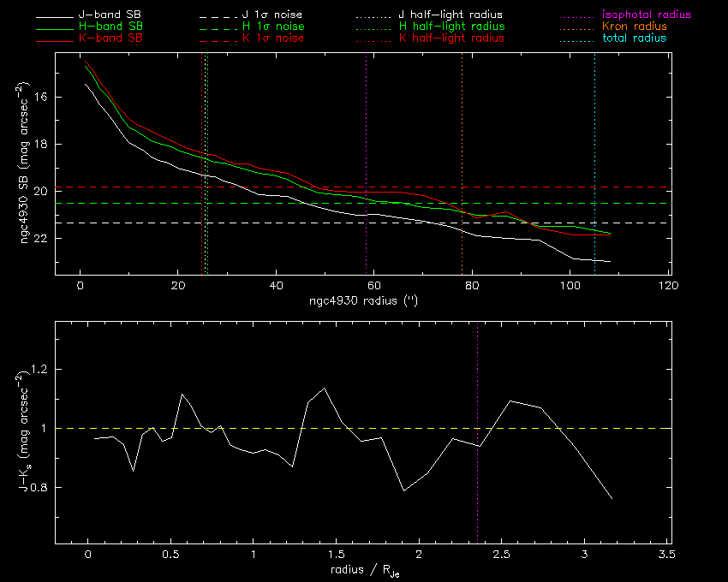Viewport: 728px width, 582px height.
Task: Click the magenta "isophotal radius" legend label
Action: (x=647, y=15)
